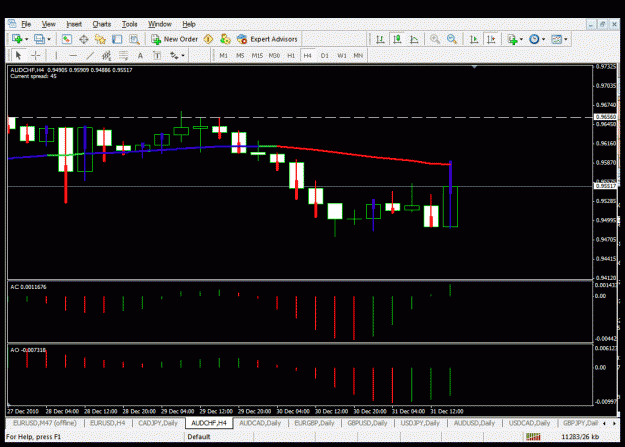Open the Help menu
The image size is (625, 447).
pos(189,24)
